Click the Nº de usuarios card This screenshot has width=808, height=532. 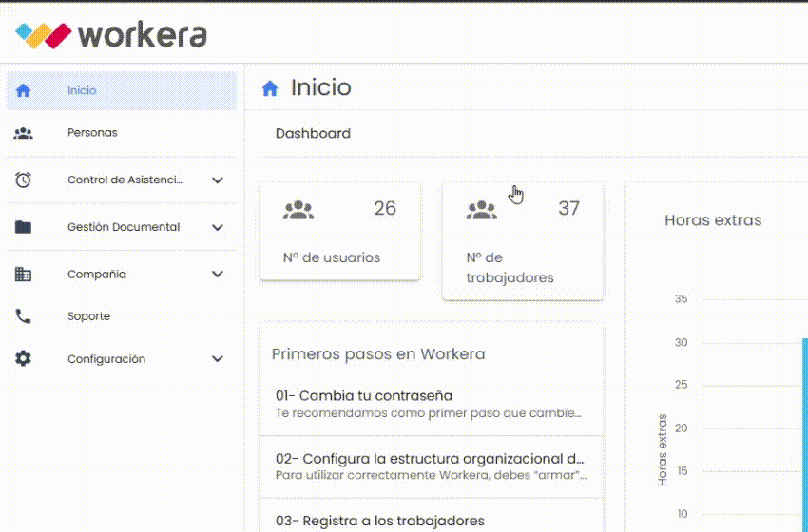coord(339,233)
